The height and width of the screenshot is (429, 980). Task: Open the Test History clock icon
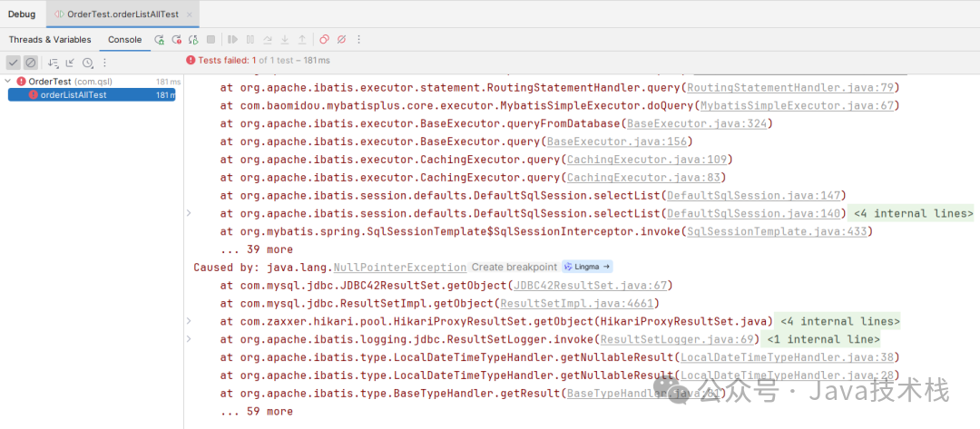[x=87, y=63]
